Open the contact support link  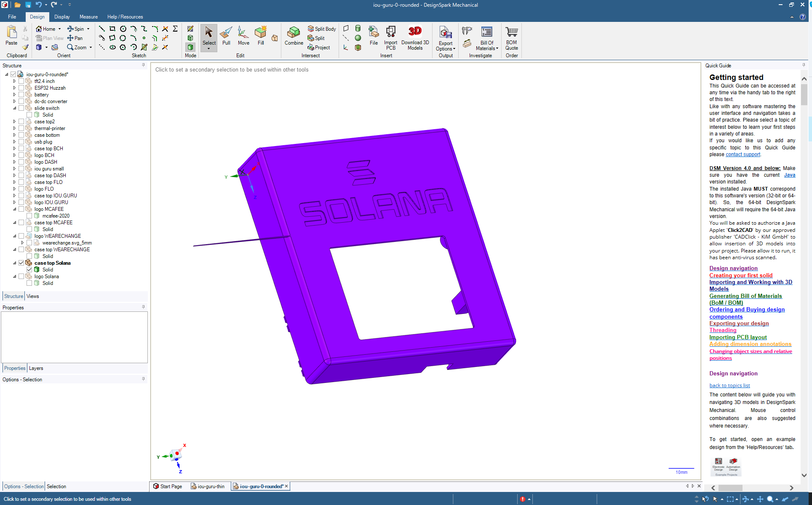743,154
